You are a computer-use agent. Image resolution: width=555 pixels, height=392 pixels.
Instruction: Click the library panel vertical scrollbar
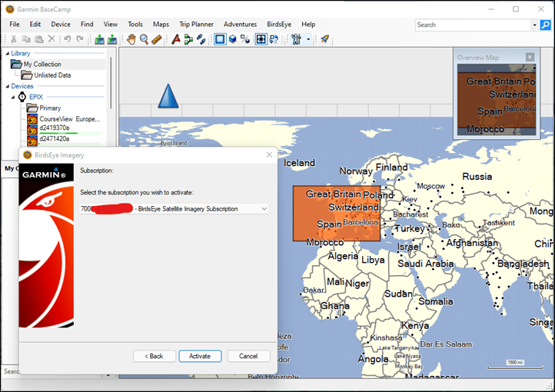(x=111, y=83)
